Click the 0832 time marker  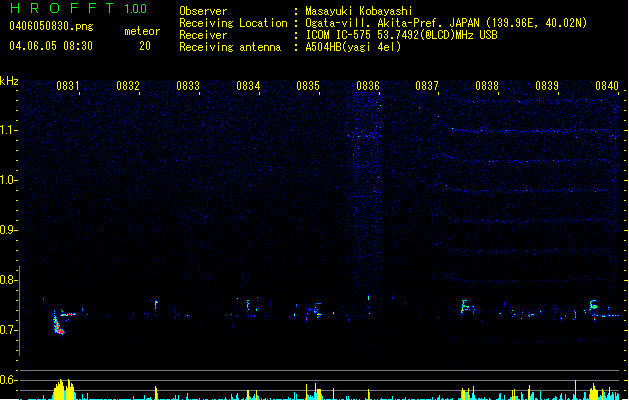(128, 86)
